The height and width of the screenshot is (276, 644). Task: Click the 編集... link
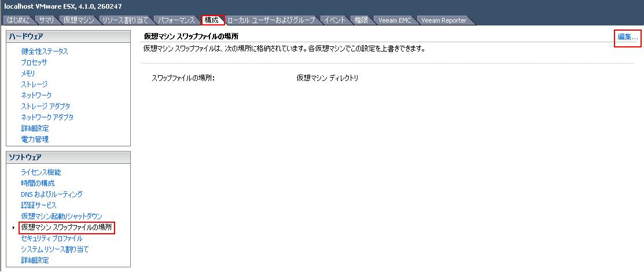628,37
